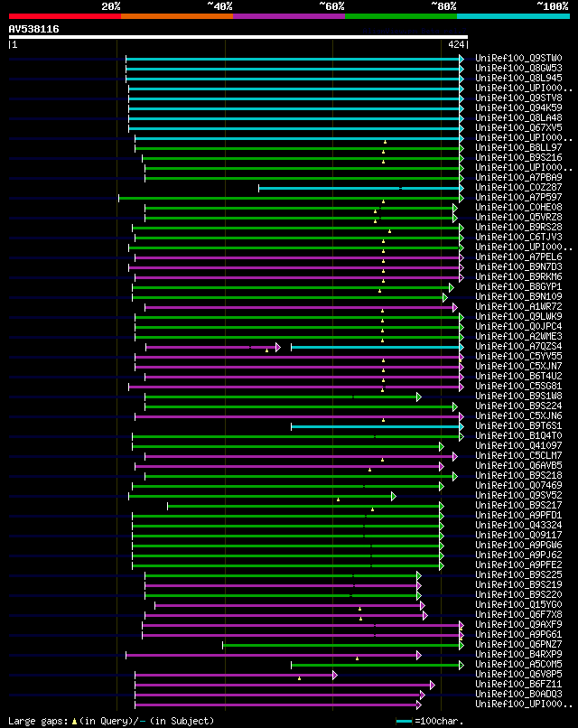The width and height of the screenshot is (578, 728).
Task: Click the purple first segment of UniRef100_A7QZS4
Action: tap(213, 347)
